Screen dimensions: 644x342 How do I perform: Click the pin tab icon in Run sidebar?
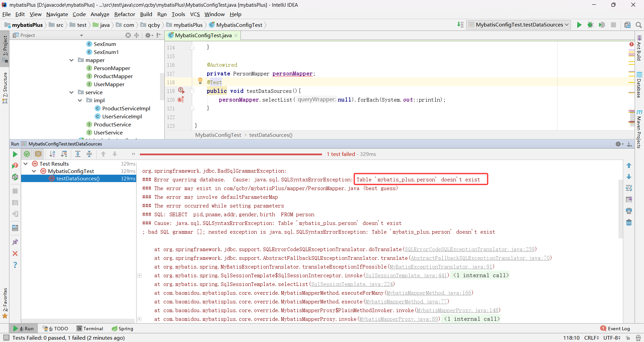point(15,242)
